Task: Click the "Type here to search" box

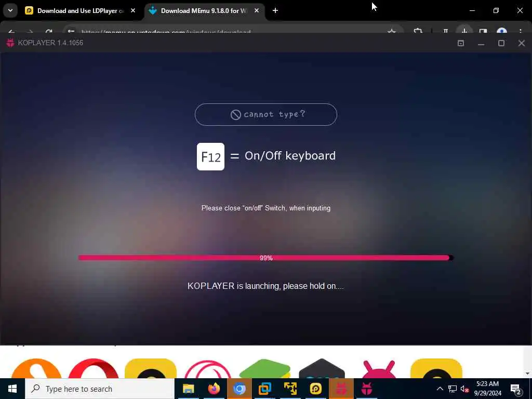Action: click(x=100, y=389)
